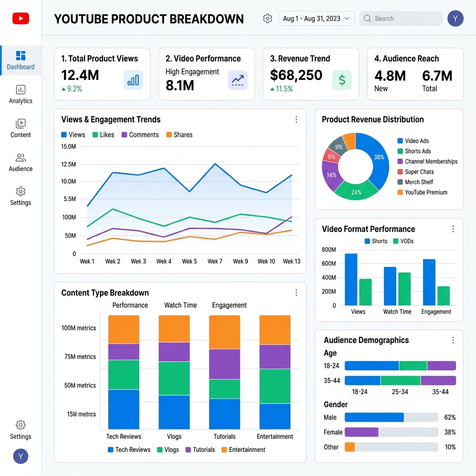476x476 pixels.
Task: Click the Male 62% progress bar
Action: pyautogui.click(x=391, y=417)
